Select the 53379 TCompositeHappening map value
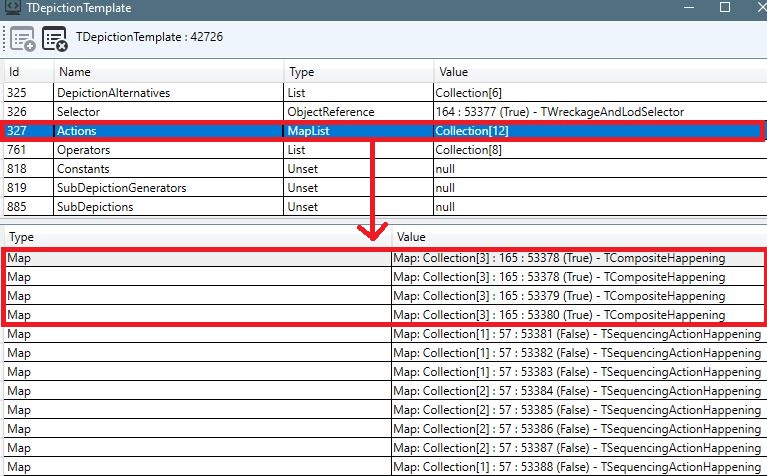Screen dimensions: 767x476 [578, 296]
